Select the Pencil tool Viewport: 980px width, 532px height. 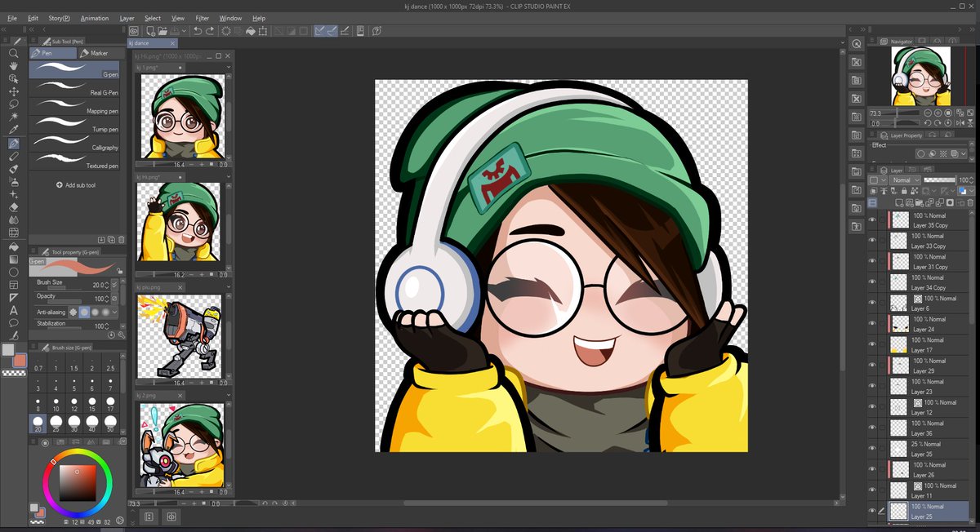[14, 156]
